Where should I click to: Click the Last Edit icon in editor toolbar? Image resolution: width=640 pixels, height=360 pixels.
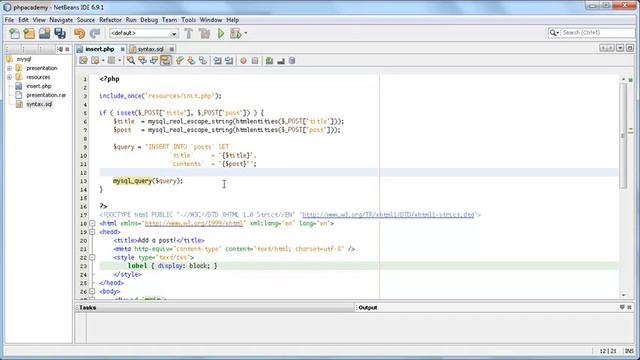coord(83,61)
